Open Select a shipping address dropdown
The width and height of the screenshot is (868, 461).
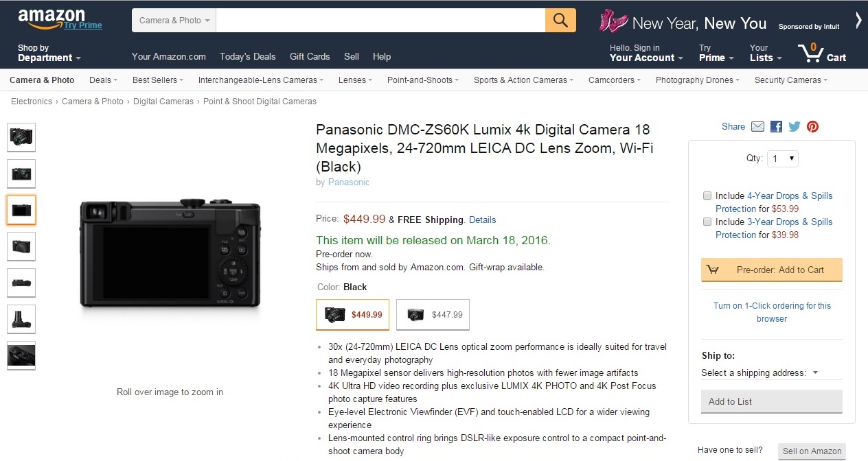[x=759, y=373]
